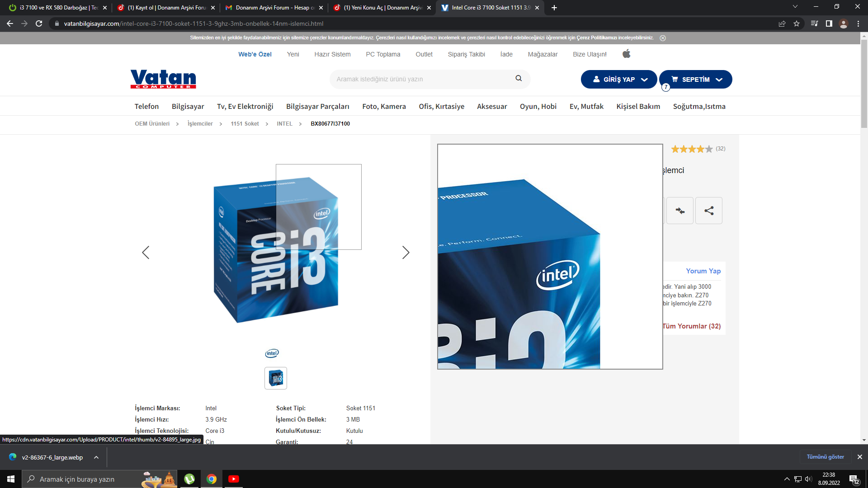Show previous product image
This screenshot has height=488, width=868.
(x=146, y=252)
